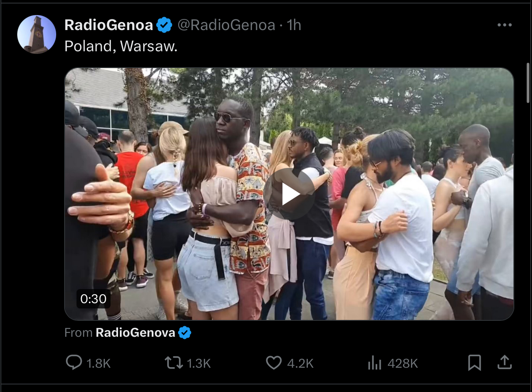
Task: Open the 1h timestamp link
Action: (294, 25)
